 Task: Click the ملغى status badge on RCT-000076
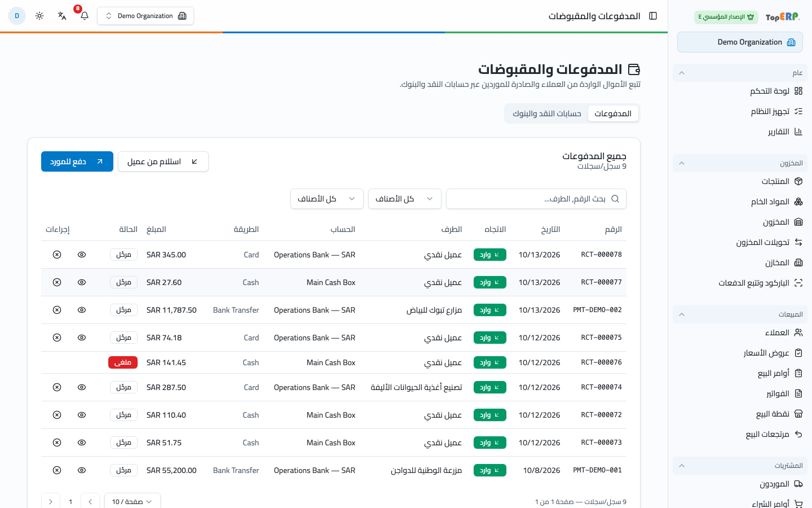click(x=123, y=362)
